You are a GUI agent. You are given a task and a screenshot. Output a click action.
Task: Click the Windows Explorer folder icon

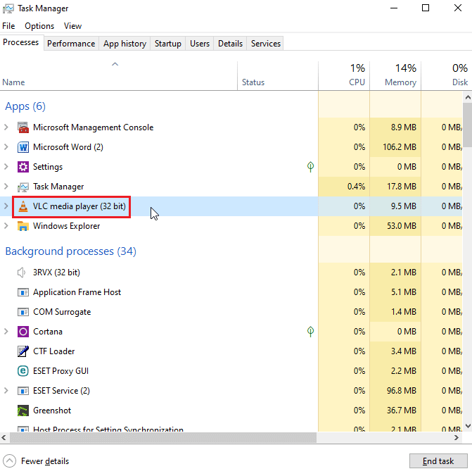(x=23, y=226)
